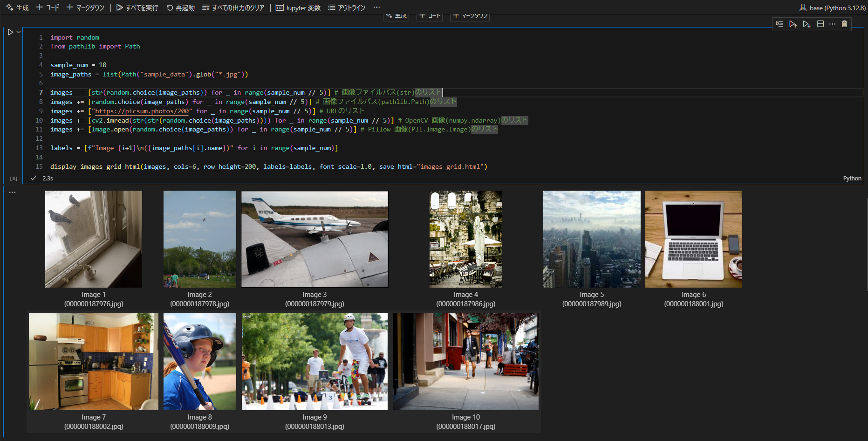
Task: Click the caption (000000188002.jpg)
Action: click(94, 427)
